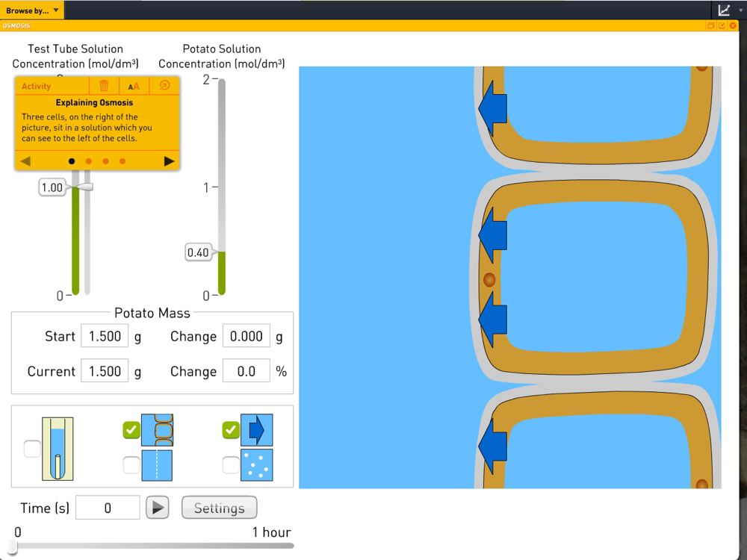Click the Time (s) input field
747x560 pixels.
(108, 508)
